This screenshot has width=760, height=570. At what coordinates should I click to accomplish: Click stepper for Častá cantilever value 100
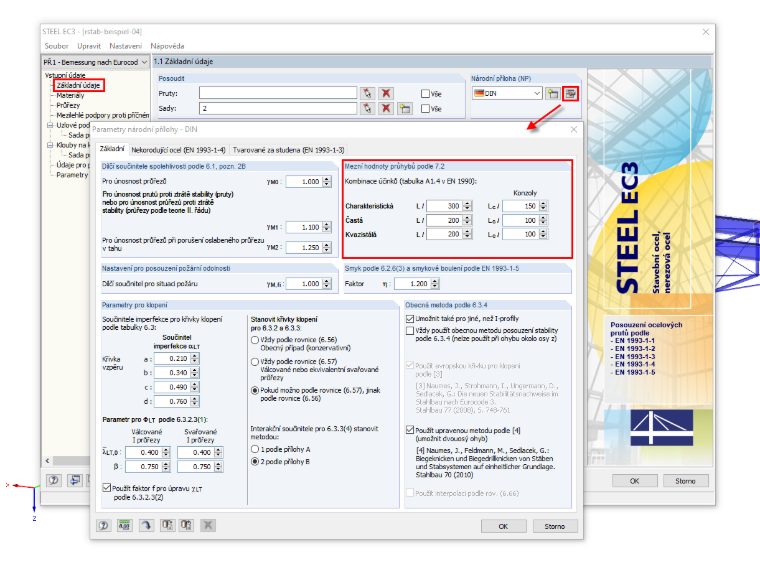click(543, 221)
